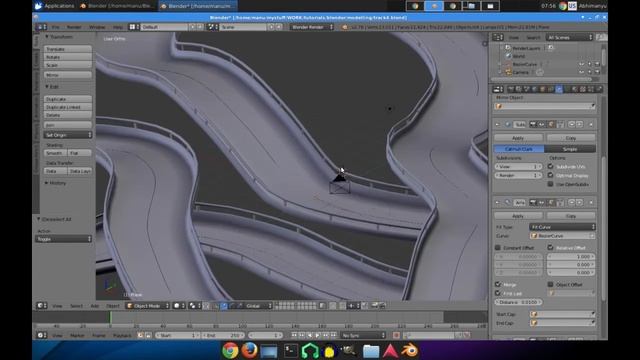Open Google Chrome from the dock
Screen dimensions: 640x360
[x=230, y=351]
